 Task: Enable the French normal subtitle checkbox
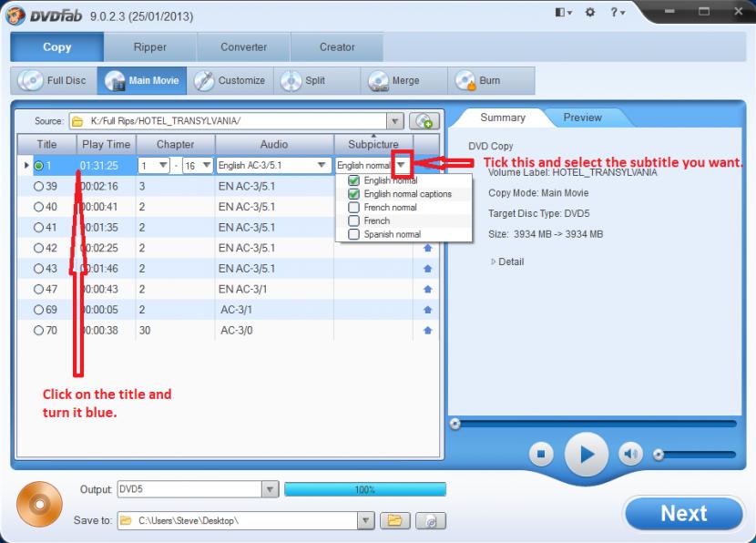[354, 208]
